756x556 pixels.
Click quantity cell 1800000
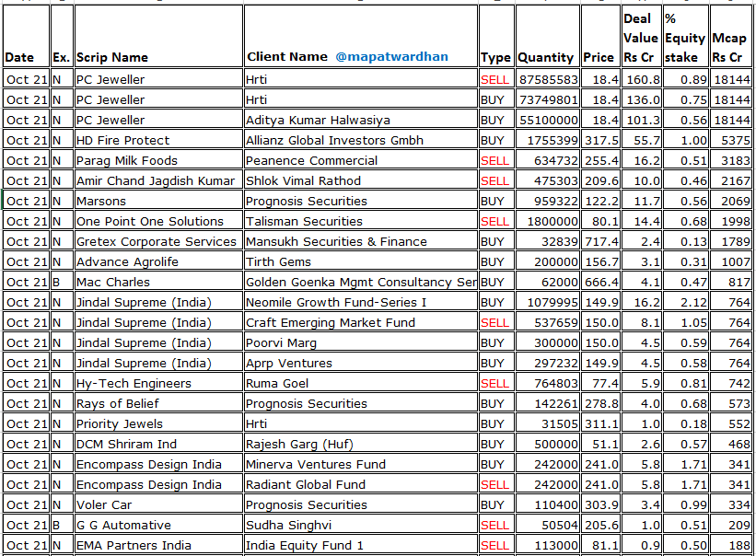click(x=548, y=221)
